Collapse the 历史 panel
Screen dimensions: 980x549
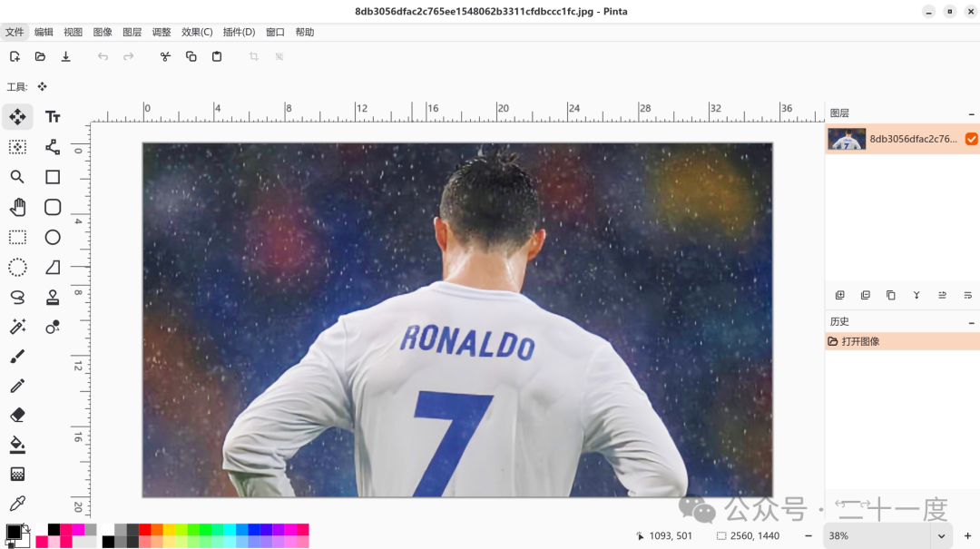971,323
